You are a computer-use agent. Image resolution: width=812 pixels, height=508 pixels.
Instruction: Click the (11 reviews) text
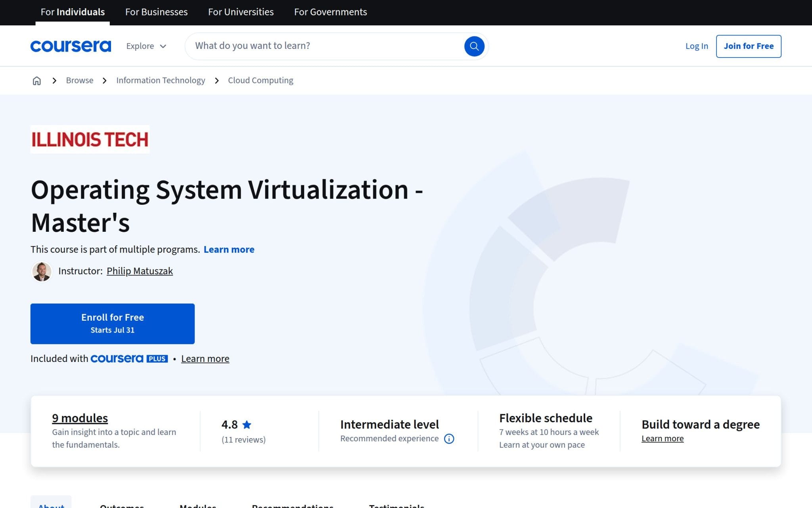coord(243,440)
